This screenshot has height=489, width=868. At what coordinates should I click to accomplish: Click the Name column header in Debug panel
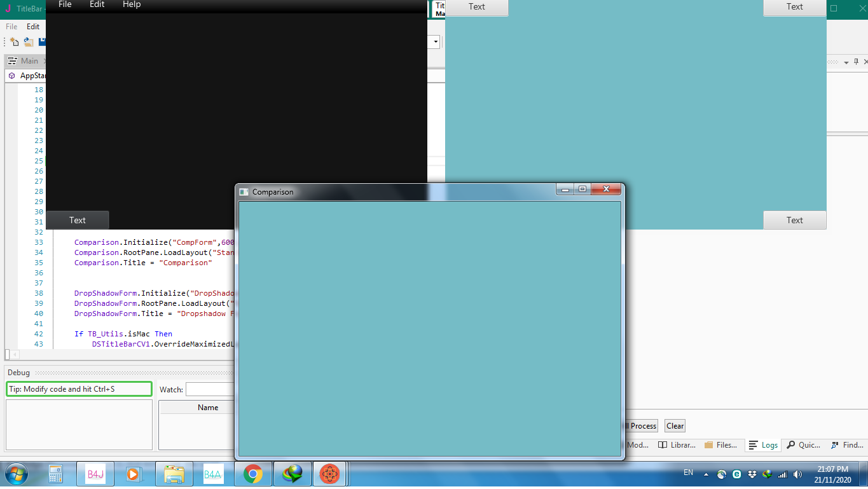[208, 408]
